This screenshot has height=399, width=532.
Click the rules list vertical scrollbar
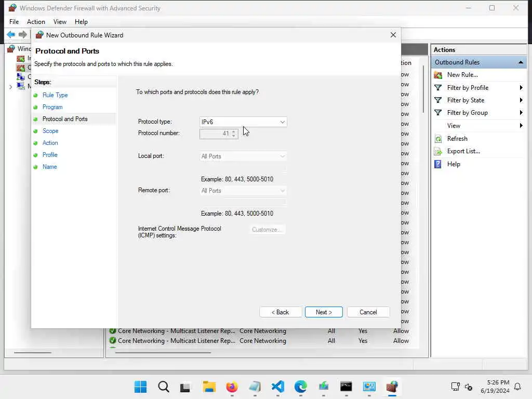click(x=423, y=89)
